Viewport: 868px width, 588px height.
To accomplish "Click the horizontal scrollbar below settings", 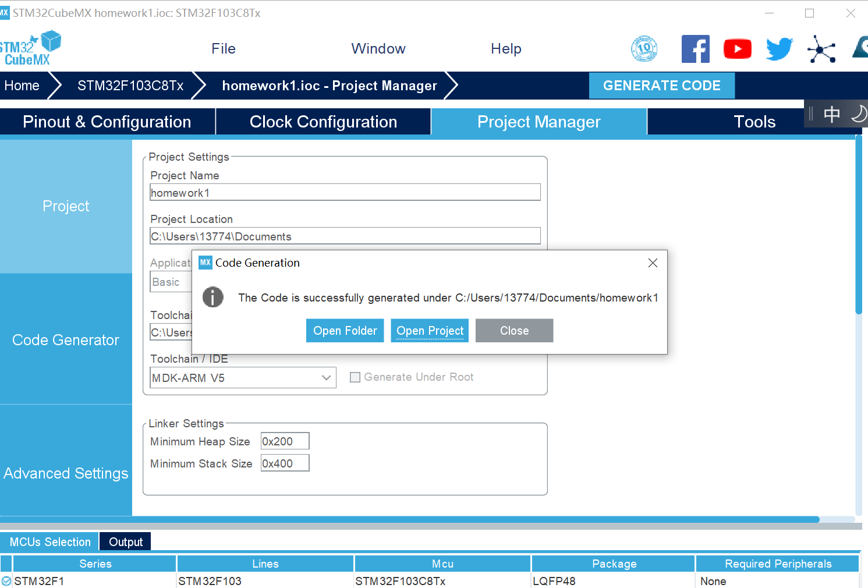I will tap(410, 519).
